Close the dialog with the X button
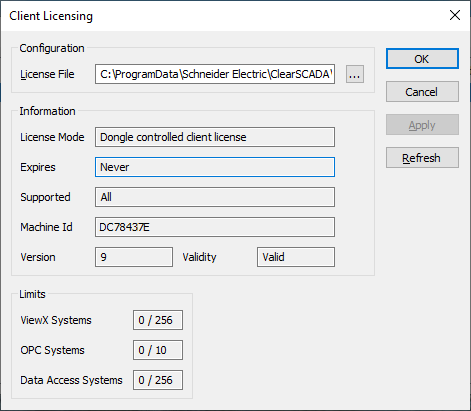Screen dimensions: 471x411 [455, 15]
